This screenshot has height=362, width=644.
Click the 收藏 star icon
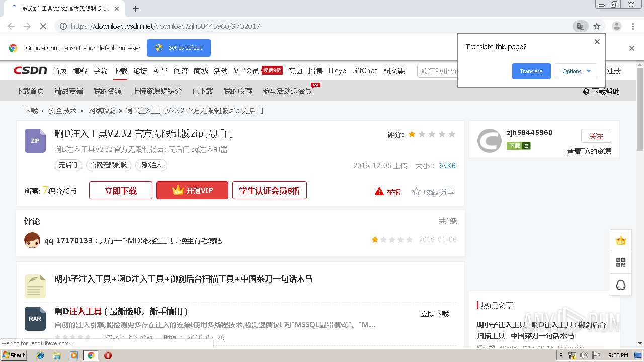tap(416, 192)
